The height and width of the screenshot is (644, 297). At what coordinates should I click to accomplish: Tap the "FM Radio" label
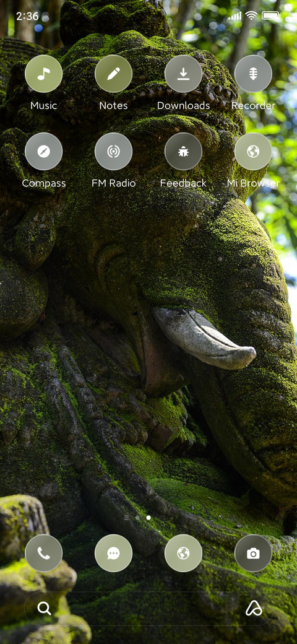coord(114,183)
